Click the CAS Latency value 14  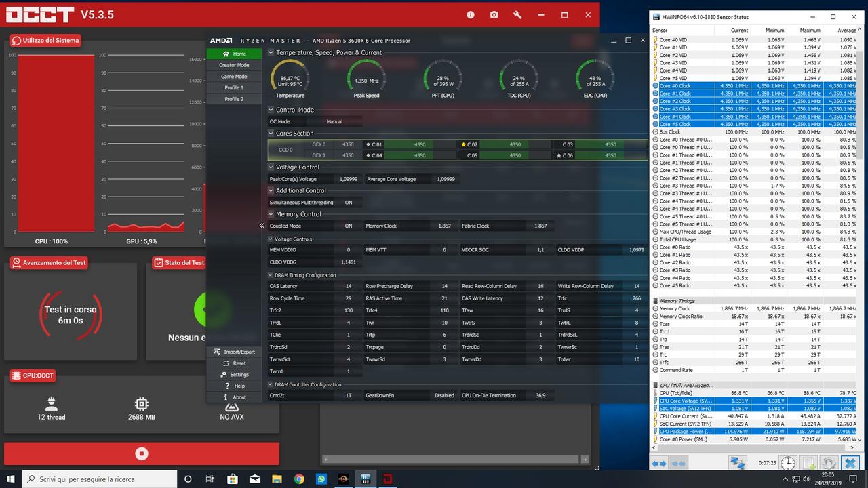pos(349,287)
